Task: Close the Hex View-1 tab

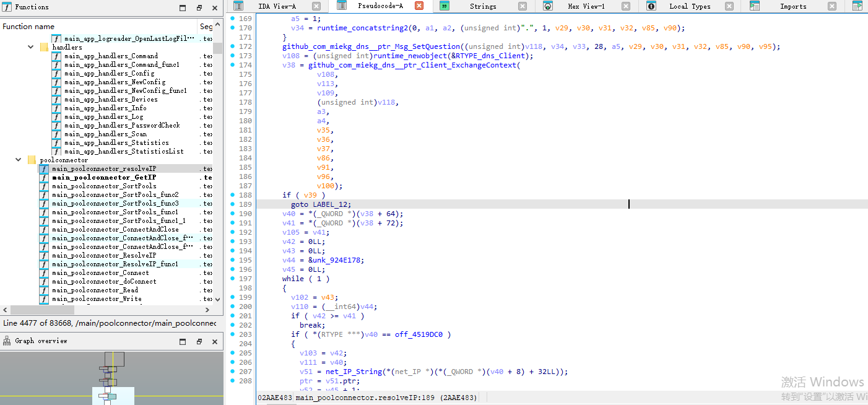Action: [626, 6]
